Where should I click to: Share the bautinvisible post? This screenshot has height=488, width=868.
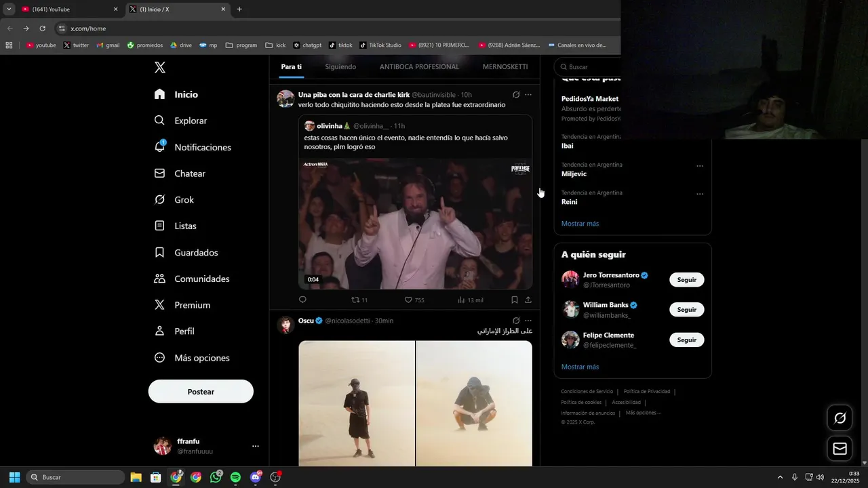528,300
